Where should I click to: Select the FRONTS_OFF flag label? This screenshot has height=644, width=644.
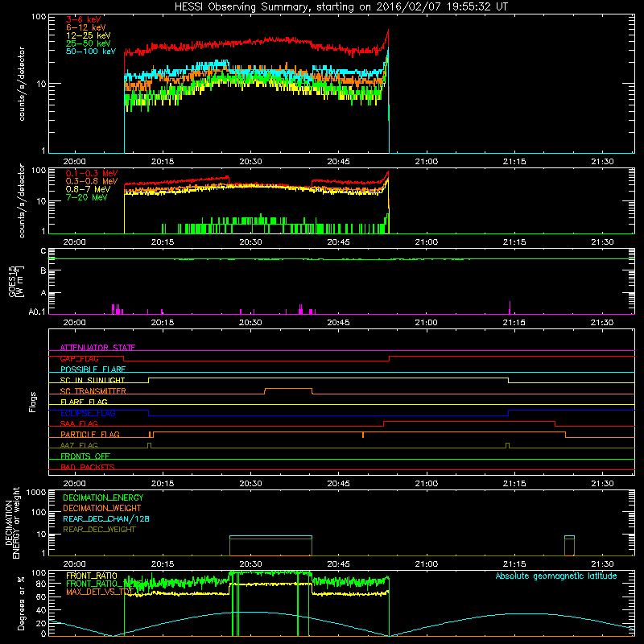85,456
